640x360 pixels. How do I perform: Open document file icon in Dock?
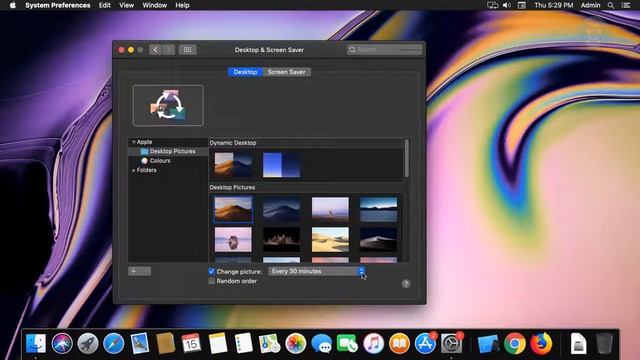point(578,343)
